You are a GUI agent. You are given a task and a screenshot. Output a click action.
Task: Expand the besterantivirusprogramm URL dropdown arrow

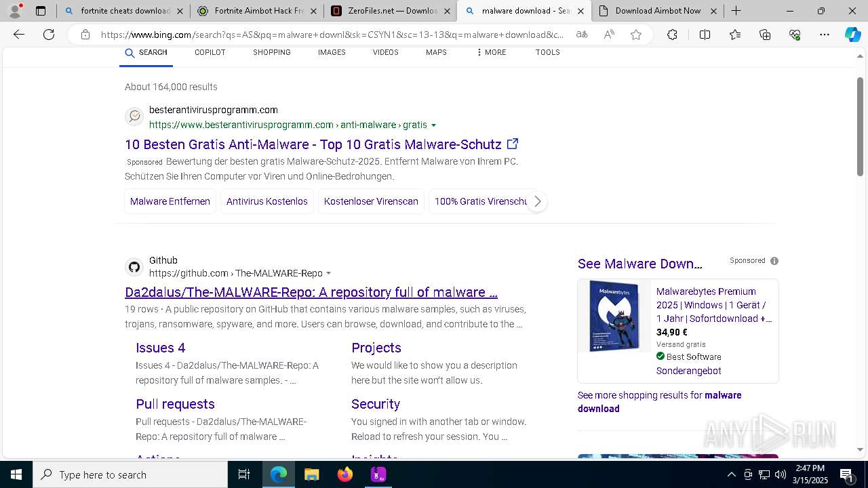[433, 125]
